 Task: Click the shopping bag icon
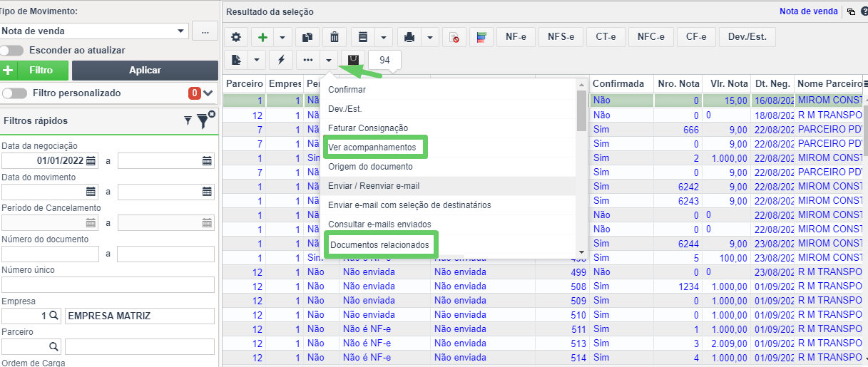click(352, 60)
